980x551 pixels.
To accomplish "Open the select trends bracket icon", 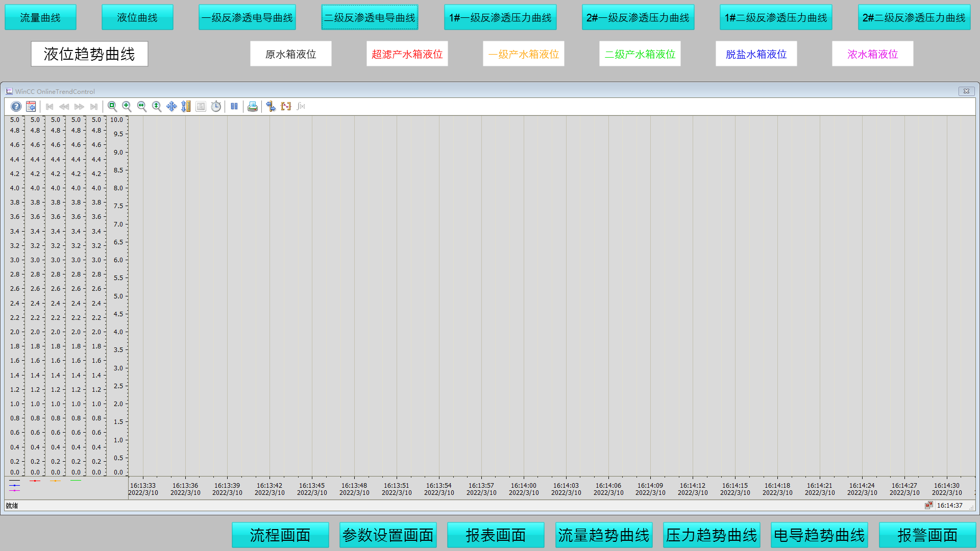I will pyautogui.click(x=286, y=107).
